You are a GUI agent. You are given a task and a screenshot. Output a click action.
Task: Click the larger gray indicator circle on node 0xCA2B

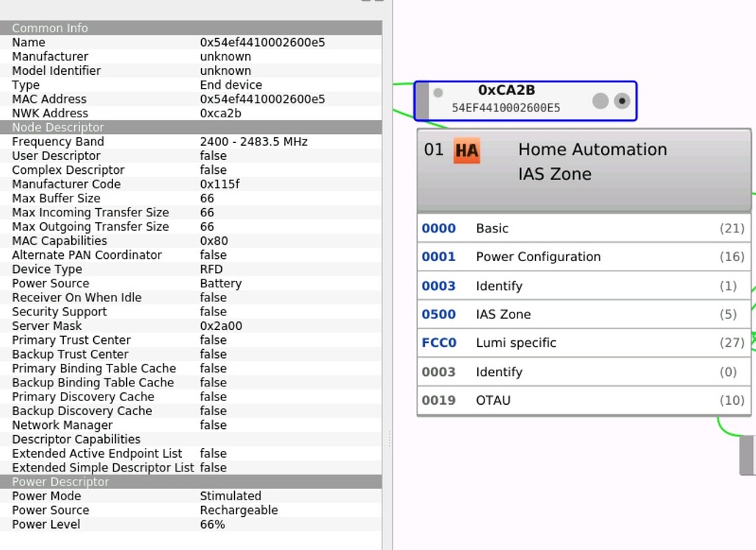(599, 100)
